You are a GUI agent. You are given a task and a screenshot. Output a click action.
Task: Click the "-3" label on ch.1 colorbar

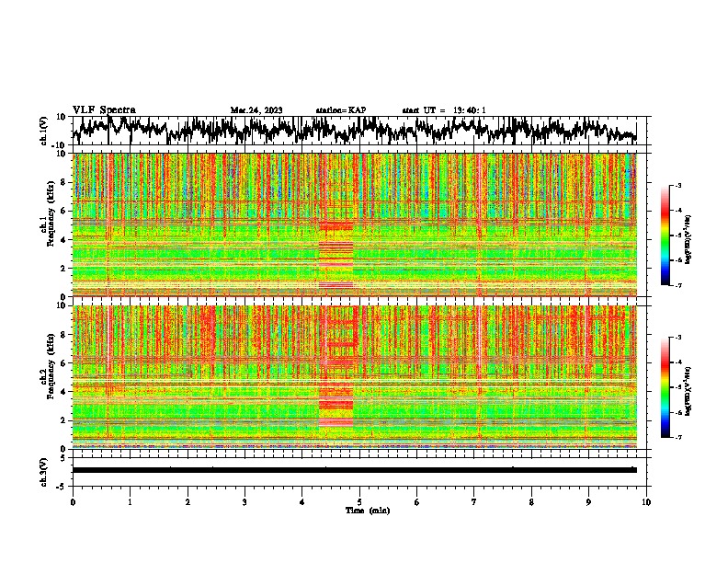[x=678, y=185]
